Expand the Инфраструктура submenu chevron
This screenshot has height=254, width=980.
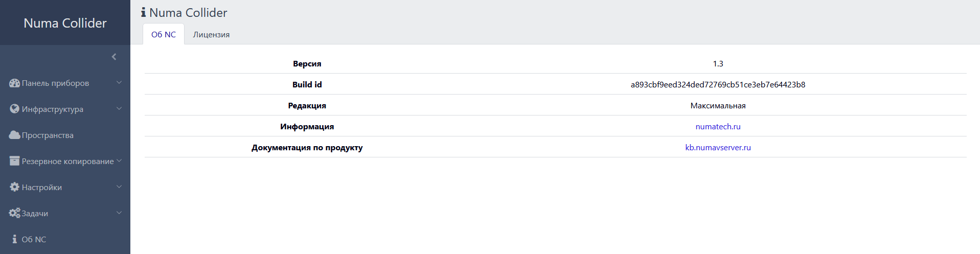119,108
